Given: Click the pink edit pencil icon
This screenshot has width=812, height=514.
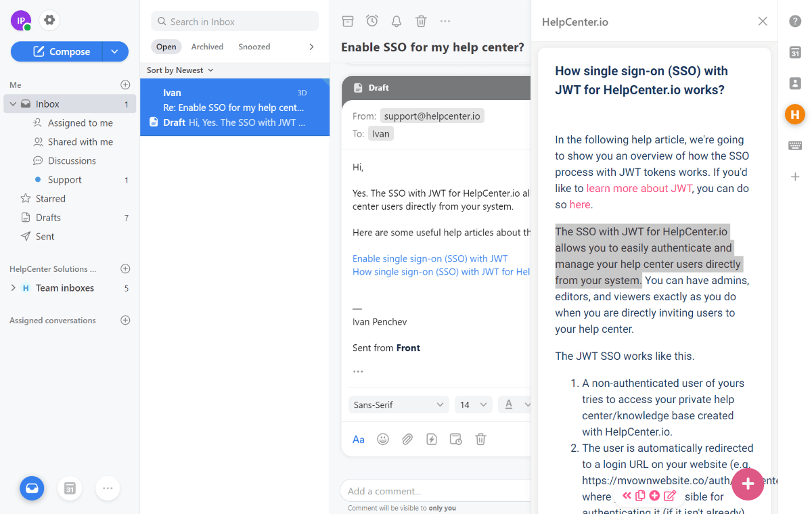Looking at the screenshot, I should coord(670,496).
